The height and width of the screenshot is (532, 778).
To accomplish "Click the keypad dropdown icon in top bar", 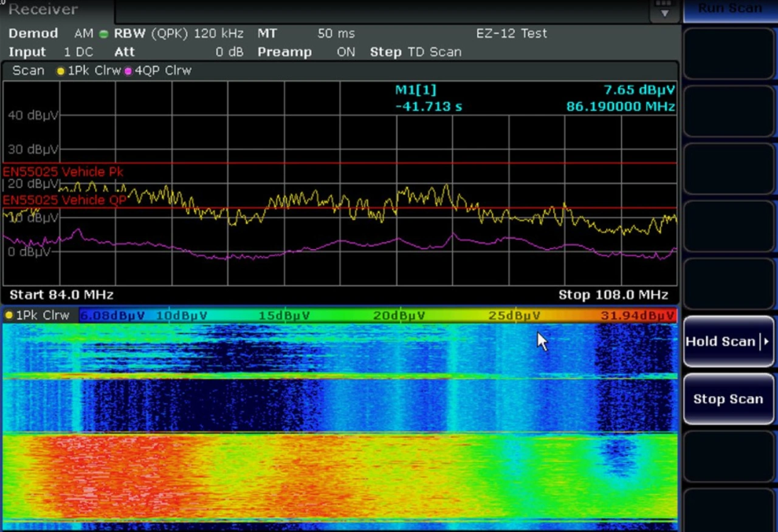I will coord(664,10).
